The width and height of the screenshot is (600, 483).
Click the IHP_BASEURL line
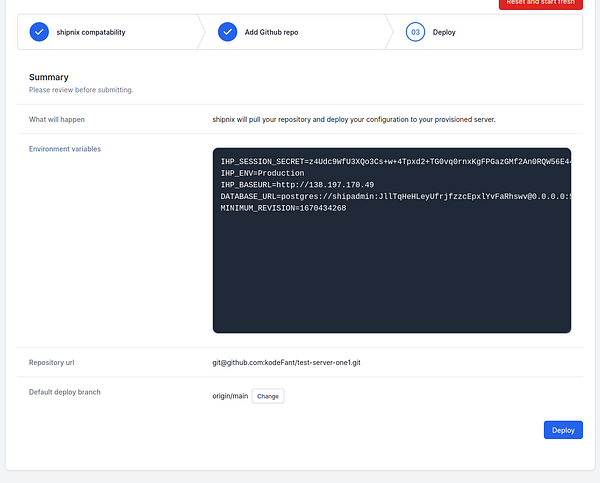[297, 185]
